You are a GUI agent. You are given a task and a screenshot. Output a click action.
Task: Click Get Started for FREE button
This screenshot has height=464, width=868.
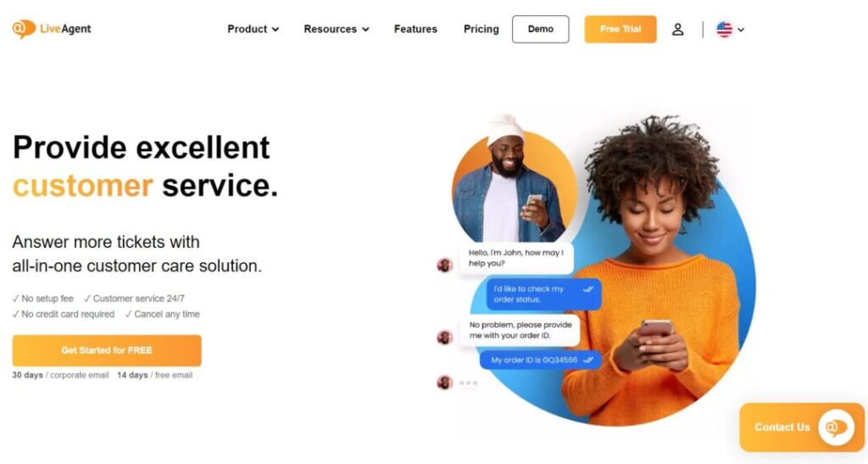107,350
